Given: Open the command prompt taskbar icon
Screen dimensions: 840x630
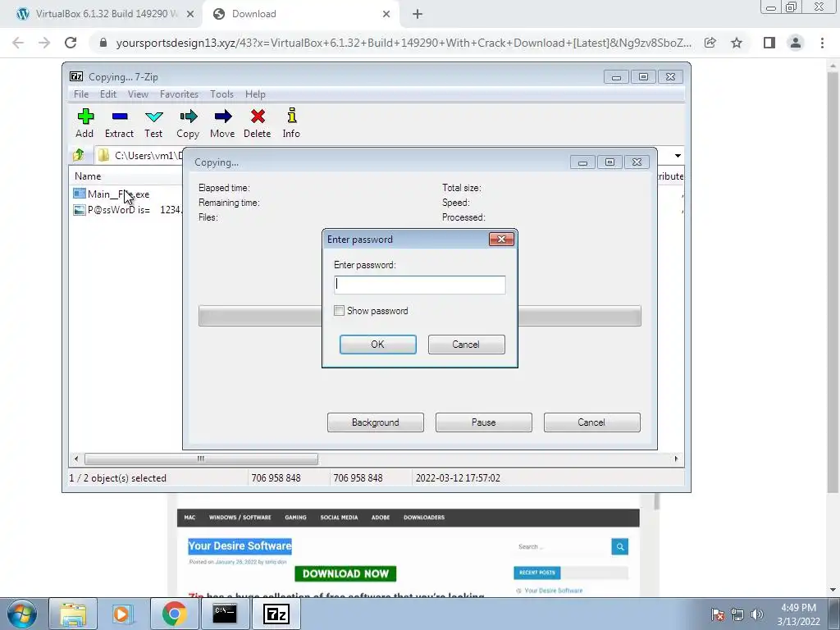Looking at the screenshot, I should coord(225,614).
